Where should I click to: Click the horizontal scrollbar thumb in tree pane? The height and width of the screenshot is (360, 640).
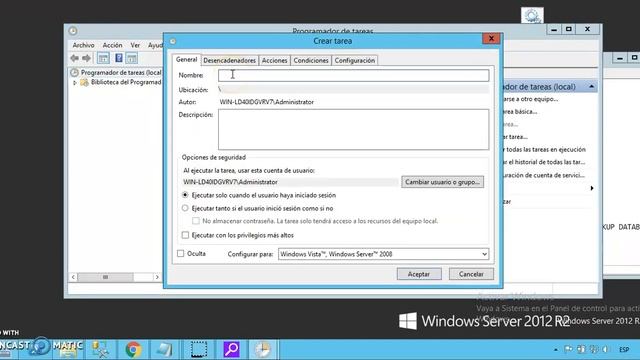point(105,277)
